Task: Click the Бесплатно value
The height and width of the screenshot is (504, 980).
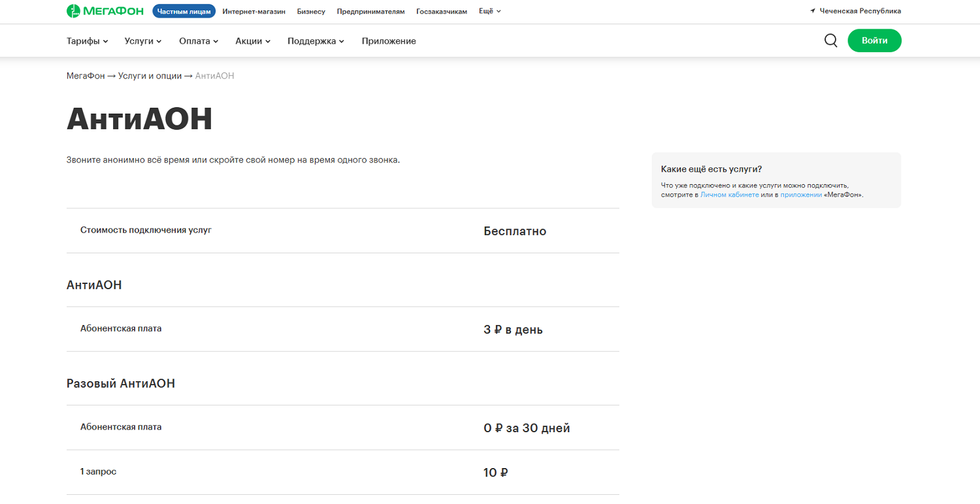Action: [515, 231]
